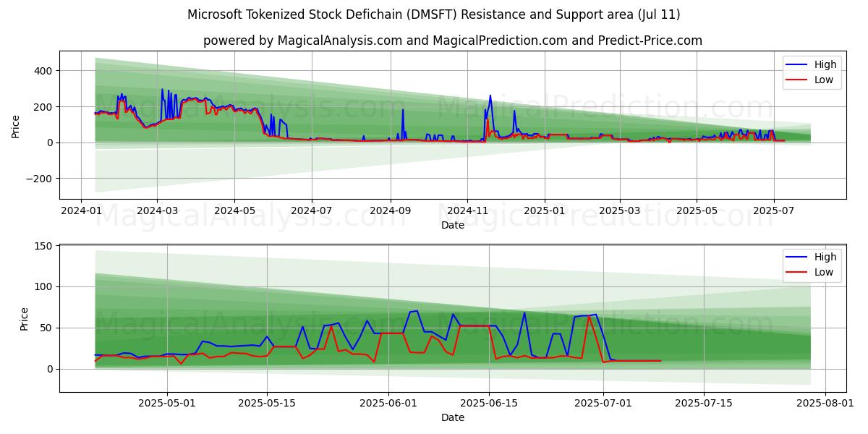This screenshot has width=868, height=434.
Task: Click the '400' y-axis tick label
Action: 44,71
